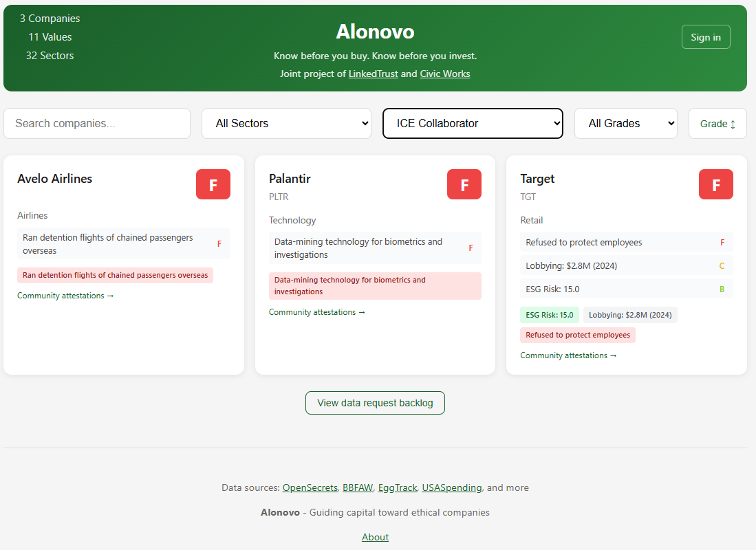
Task: Click the F grade badge on Avelo Airlines card
Action: 213,184
